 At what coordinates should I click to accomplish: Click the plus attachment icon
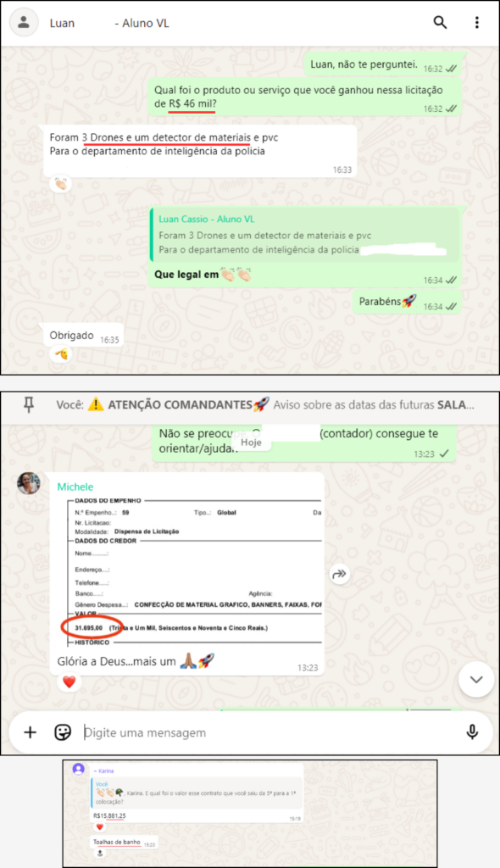click(30, 732)
